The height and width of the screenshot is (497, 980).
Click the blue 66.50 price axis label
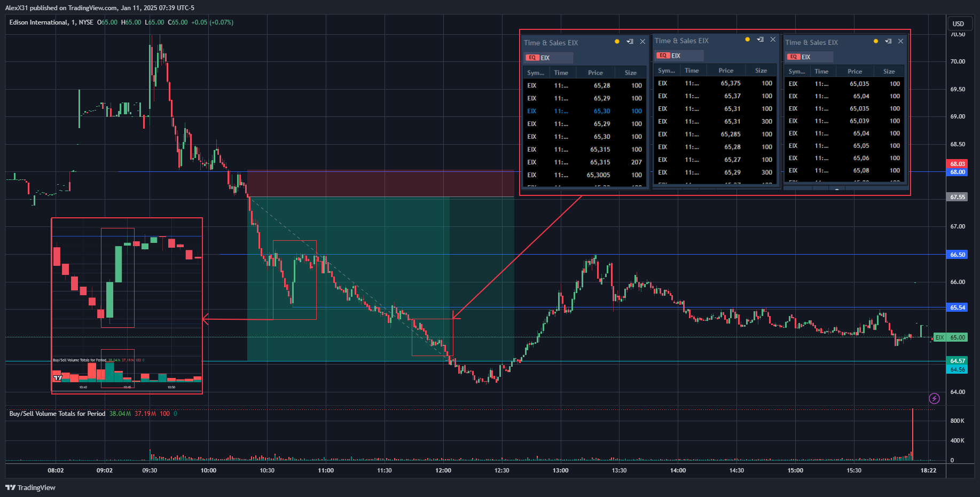[958, 255]
